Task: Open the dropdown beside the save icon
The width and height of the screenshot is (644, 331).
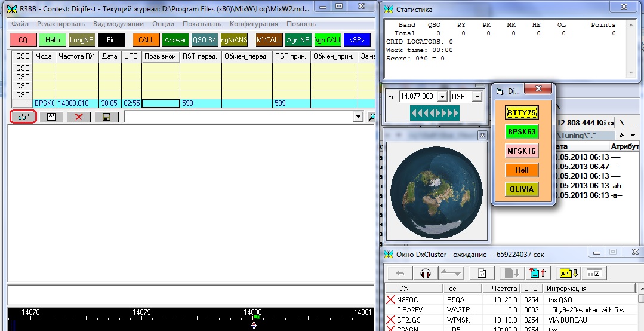Action: pyautogui.click(x=358, y=117)
